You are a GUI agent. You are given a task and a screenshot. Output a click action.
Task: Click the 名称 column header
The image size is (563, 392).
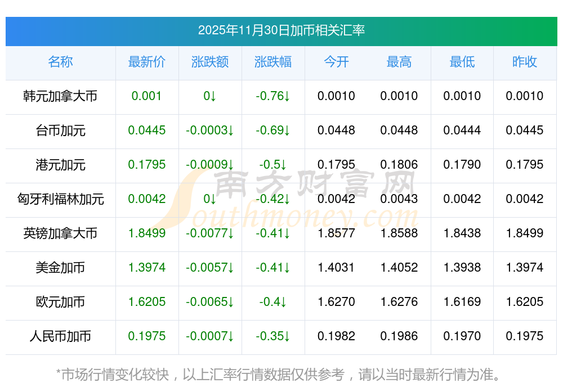pos(60,62)
